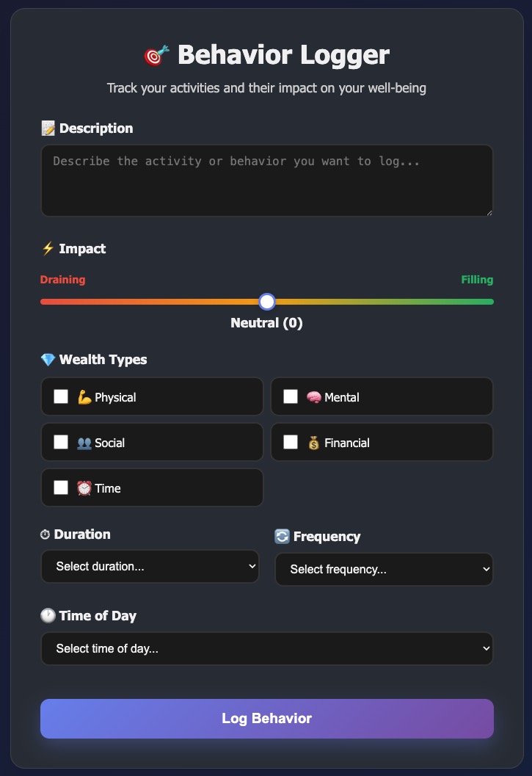Viewport: 532px width, 776px height.
Task: Click the Neutral (0) impact value text
Action: click(266, 322)
